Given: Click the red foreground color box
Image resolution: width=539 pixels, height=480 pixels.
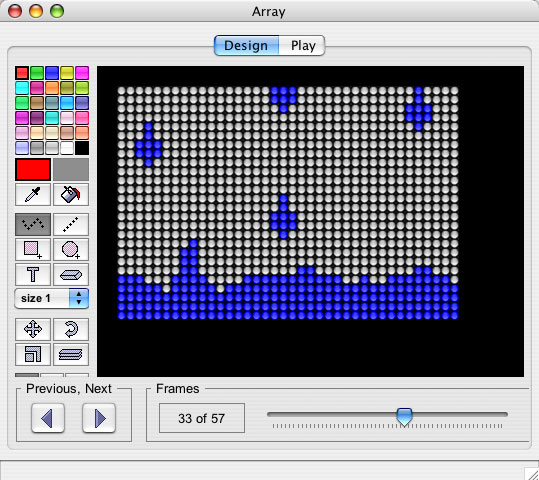Looking at the screenshot, I should pos(33,170).
